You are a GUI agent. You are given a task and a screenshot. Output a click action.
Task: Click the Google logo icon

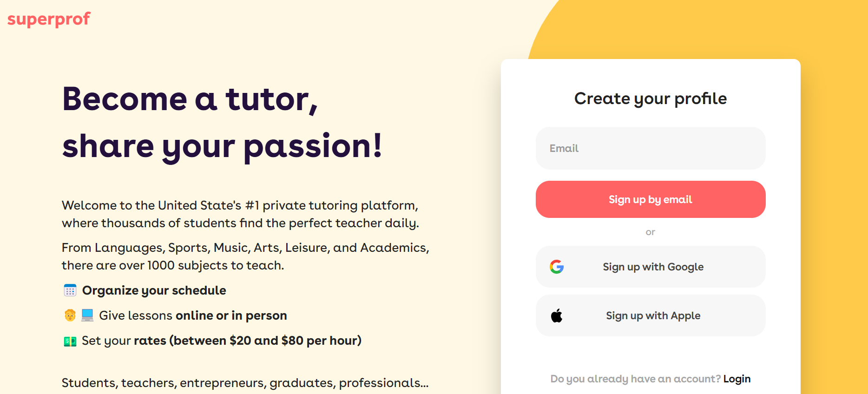(x=557, y=267)
